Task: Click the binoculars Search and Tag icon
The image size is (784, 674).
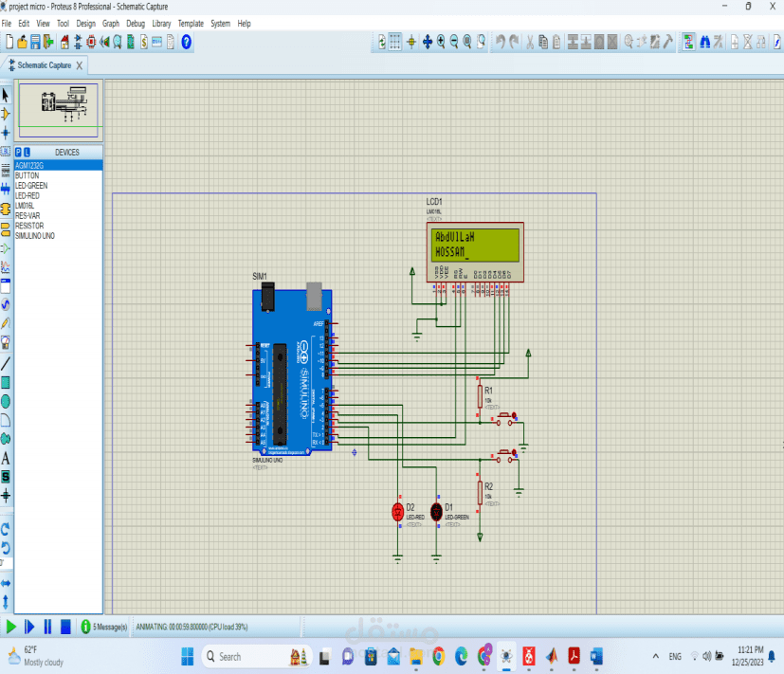Action: click(705, 42)
